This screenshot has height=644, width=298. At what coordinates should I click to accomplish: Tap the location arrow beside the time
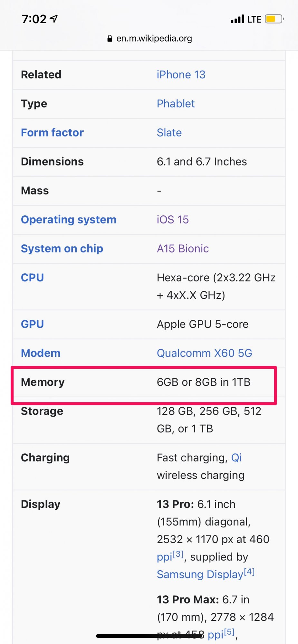pyautogui.click(x=54, y=19)
